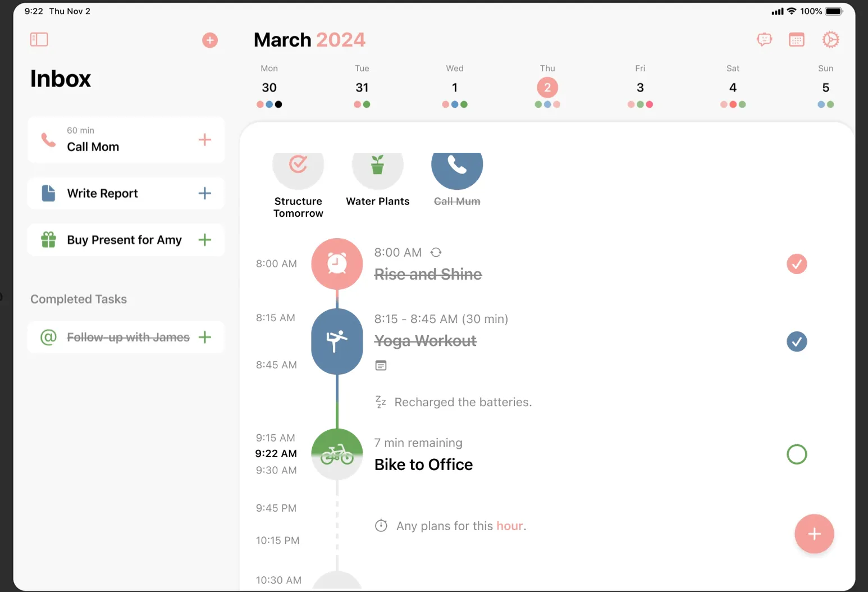Select Sunday 5 in the week strip
This screenshot has width=868, height=592.
825,86
